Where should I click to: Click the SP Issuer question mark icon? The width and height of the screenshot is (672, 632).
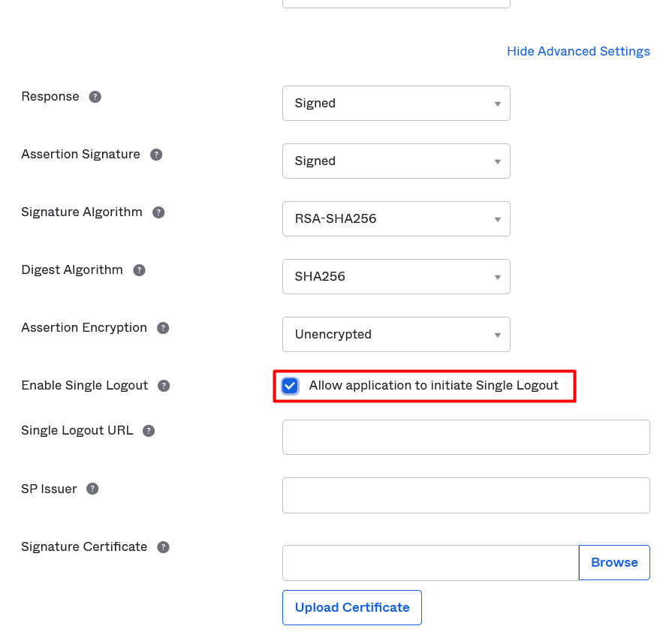(x=92, y=489)
